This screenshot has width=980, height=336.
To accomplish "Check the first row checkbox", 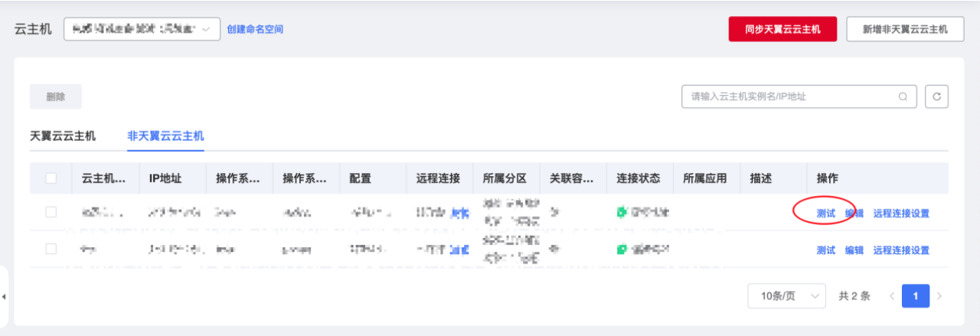I will click(x=51, y=213).
